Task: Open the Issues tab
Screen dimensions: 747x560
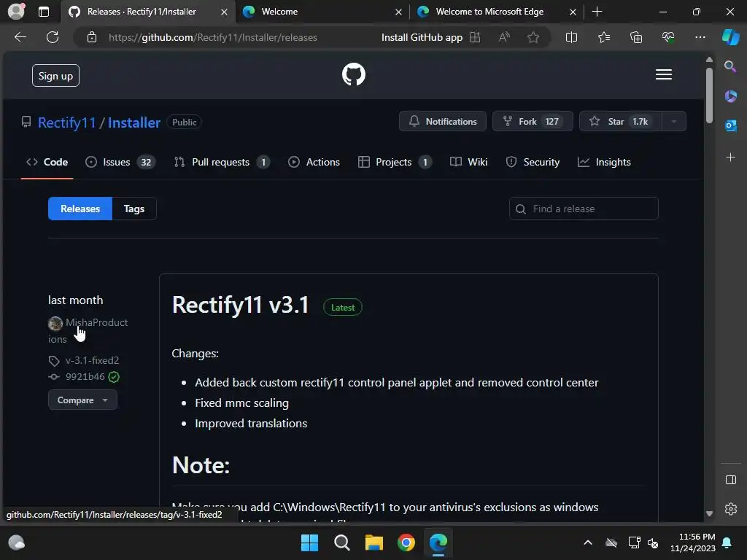Action: point(120,162)
